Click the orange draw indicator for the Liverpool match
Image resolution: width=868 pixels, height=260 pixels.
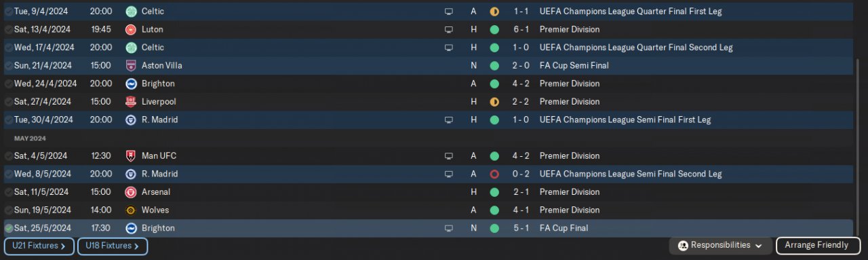[x=494, y=102]
